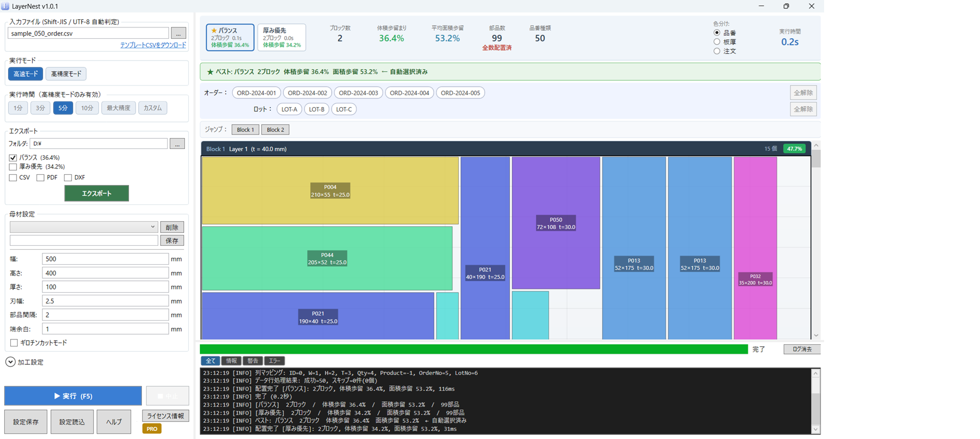This screenshot has height=439, width=980.
Task: Click the LayerNest app icon in title bar
Action: coord(5,6)
